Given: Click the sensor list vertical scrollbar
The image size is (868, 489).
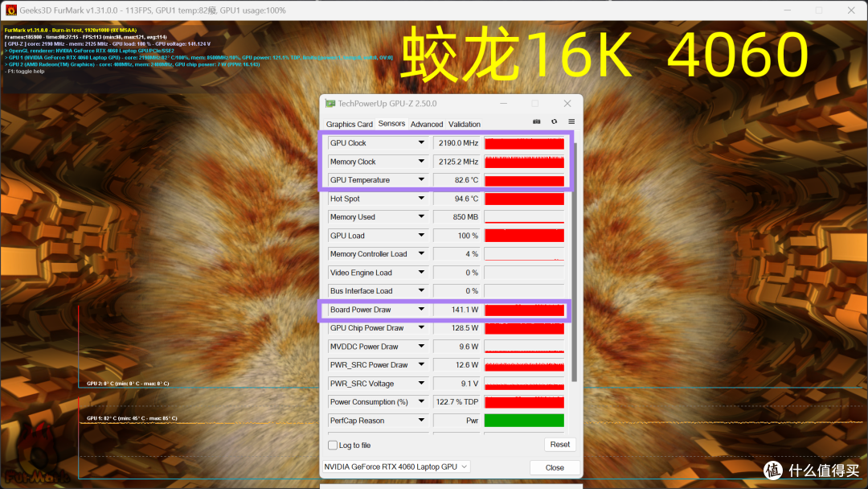Looking at the screenshot, I should (x=573, y=257).
